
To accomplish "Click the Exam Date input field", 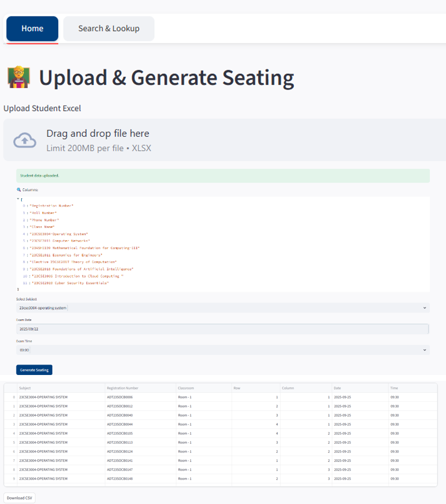I will pyautogui.click(x=223, y=329).
